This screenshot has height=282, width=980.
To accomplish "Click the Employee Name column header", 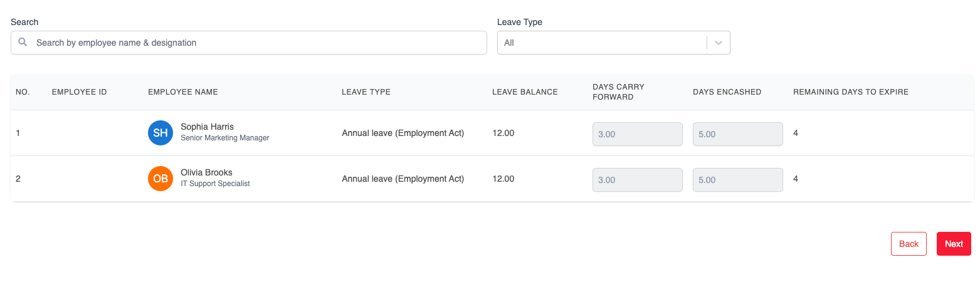I will pyautogui.click(x=183, y=92).
